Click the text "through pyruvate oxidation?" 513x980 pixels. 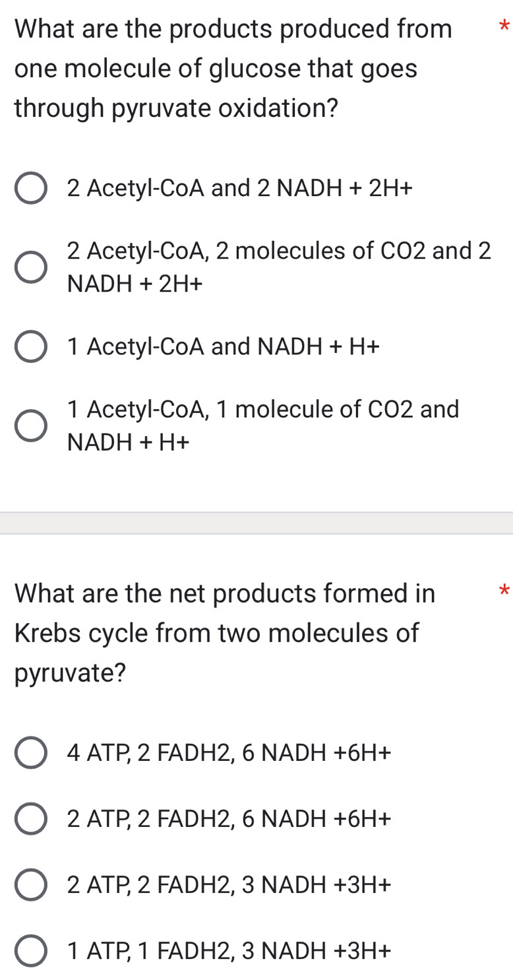tap(176, 108)
